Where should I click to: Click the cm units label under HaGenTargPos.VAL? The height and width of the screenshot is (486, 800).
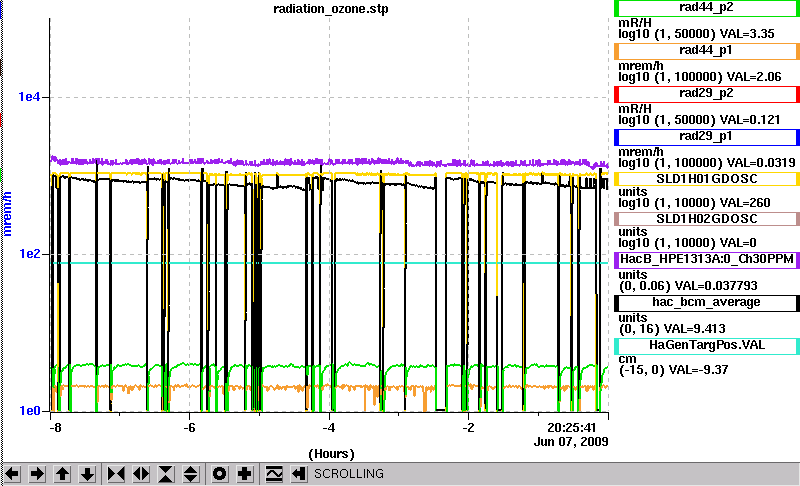(x=627, y=359)
